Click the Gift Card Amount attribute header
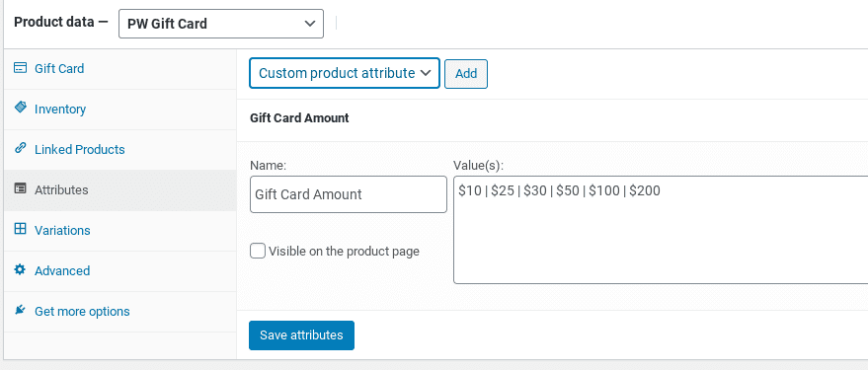The height and width of the screenshot is (370, 868). (x=299, y=117)
